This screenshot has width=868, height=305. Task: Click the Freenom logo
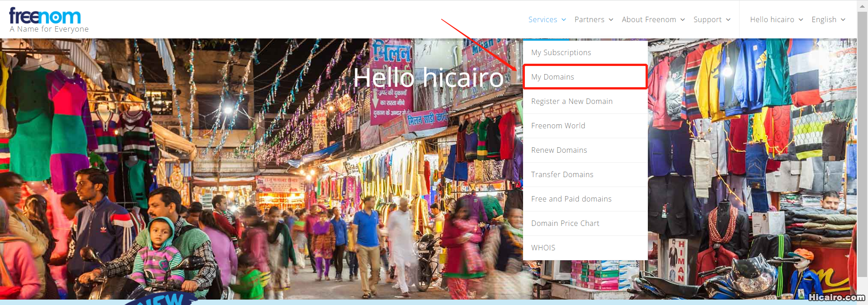point(45,16)
